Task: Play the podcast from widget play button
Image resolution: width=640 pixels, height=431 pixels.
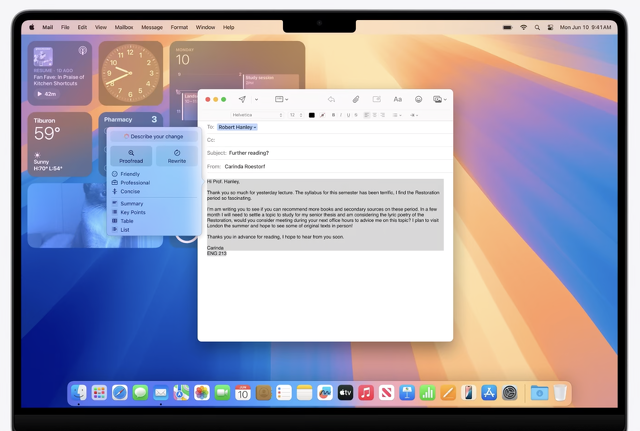Action: [x=46, y=94]
